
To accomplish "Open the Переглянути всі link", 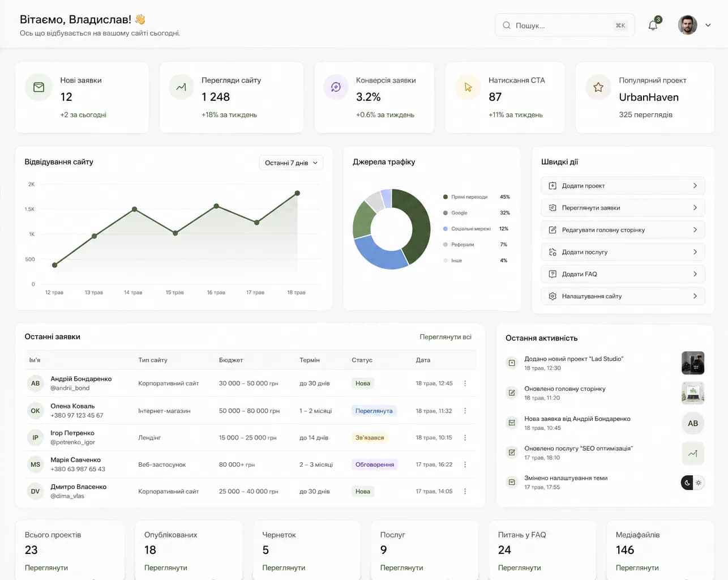I will point(446,337).
